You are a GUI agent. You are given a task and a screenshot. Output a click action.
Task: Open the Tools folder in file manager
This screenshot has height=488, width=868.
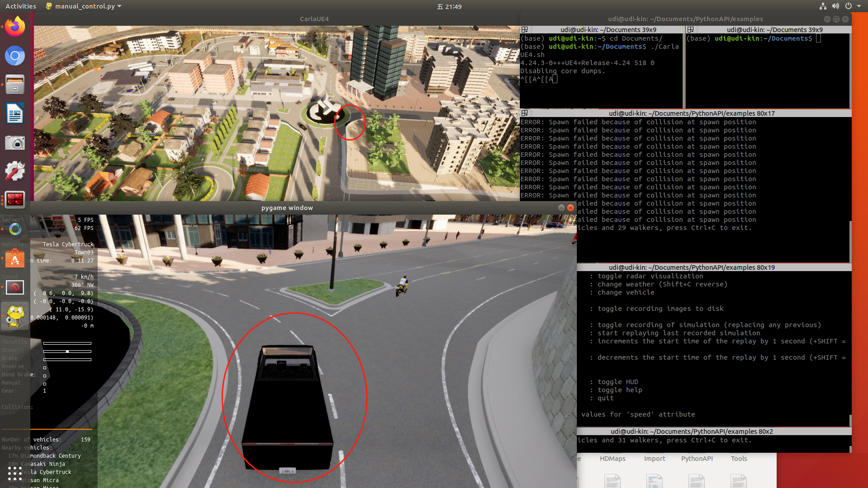(739, 459)
